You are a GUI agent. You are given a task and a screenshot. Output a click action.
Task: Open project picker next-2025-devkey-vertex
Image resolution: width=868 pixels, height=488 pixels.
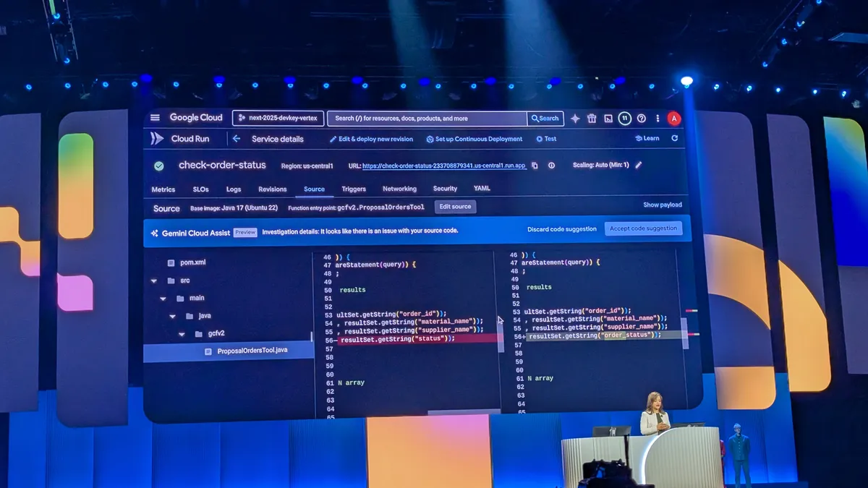(x=278, y=118)
